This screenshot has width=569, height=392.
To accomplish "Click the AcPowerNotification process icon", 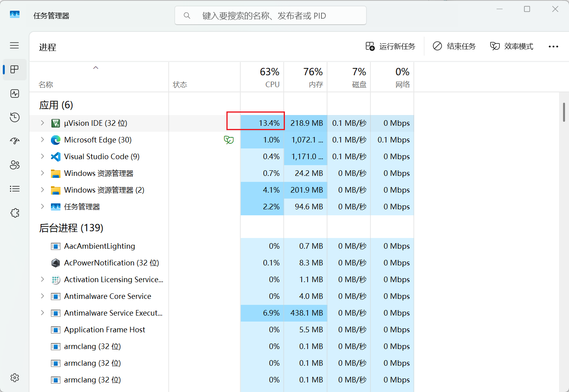I will 56,263.
